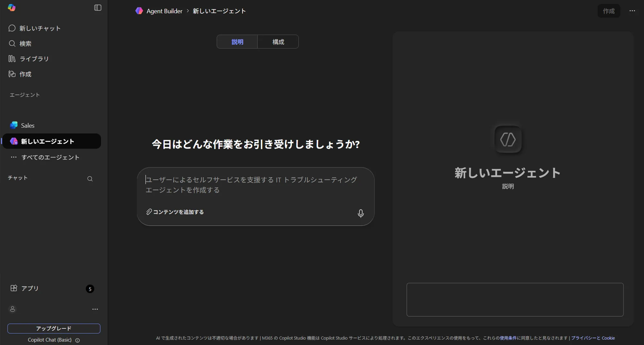Click the Agent Builder breadcrumb link
Image resolution: width=644 pixels, height=345 pixels.
(x=164, y=11)
